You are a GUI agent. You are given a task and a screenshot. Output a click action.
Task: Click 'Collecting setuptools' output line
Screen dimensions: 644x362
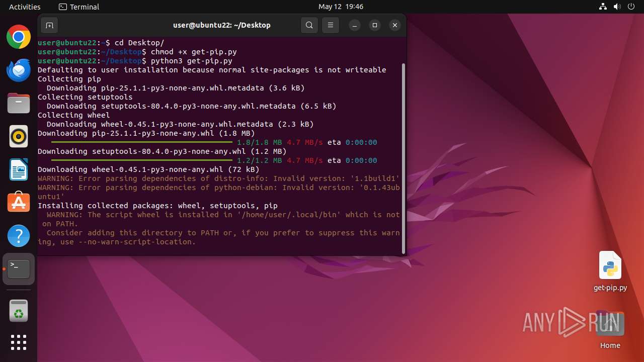tap(85, 97)
